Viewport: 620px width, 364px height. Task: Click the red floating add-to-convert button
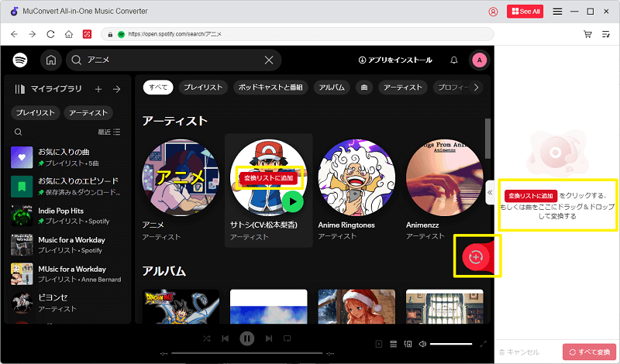tap(476, 257)
